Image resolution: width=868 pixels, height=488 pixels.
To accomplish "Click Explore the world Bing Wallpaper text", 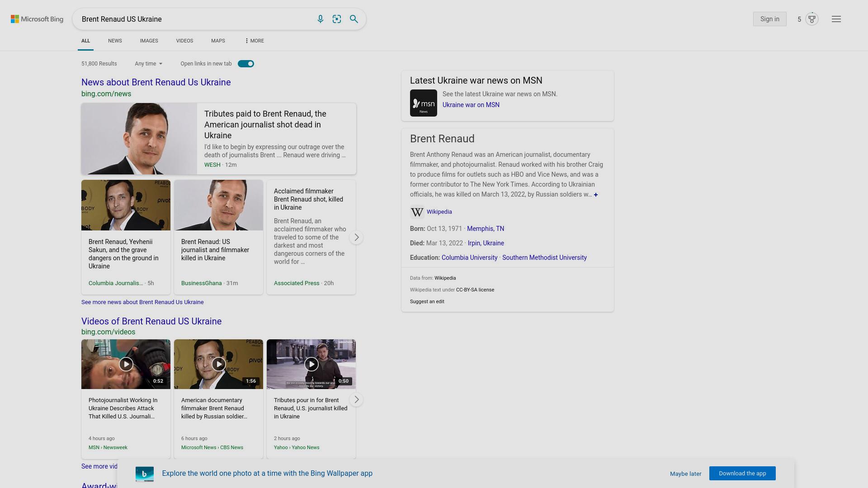I will coord(267,474).
